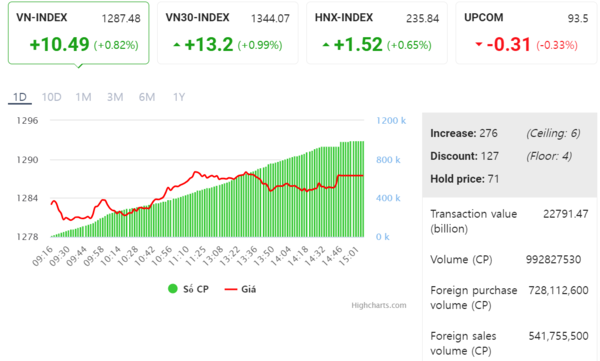Click the Increase: 276 statistic
This screenshot has width=600, height=361.
pos(464,133)
